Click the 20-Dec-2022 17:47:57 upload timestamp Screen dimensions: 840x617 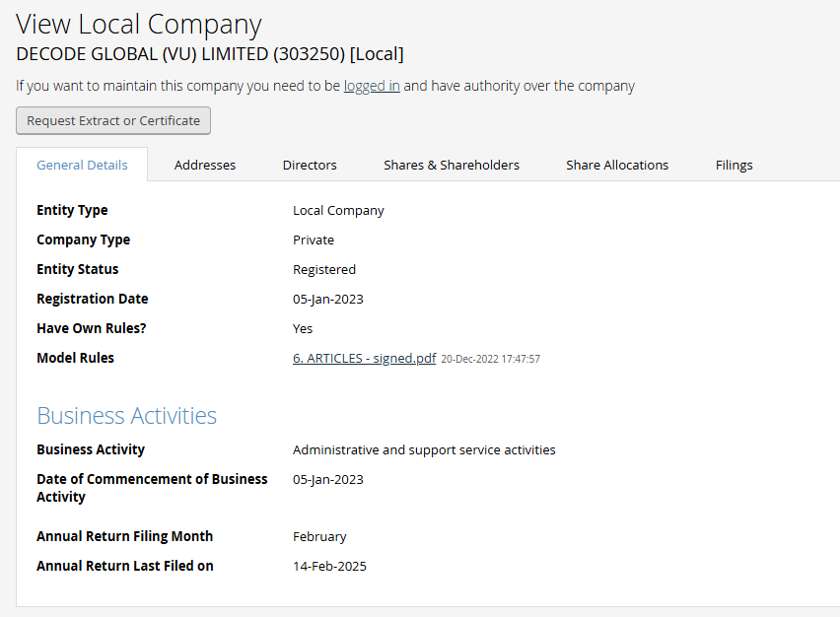click(x=490, y=359)
